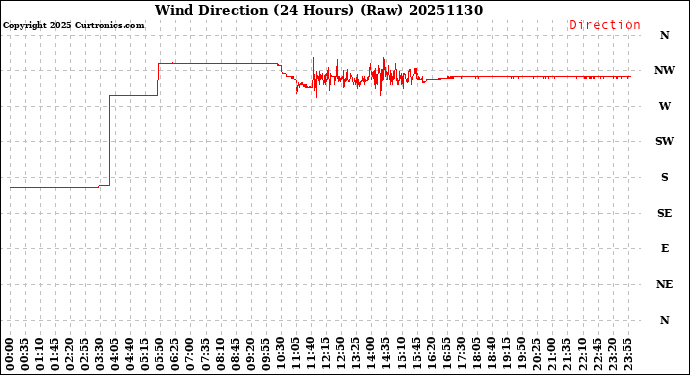Screen dimensions: 690x375
Task: Click the 06:25 time axis label
Action: (175, 354)
